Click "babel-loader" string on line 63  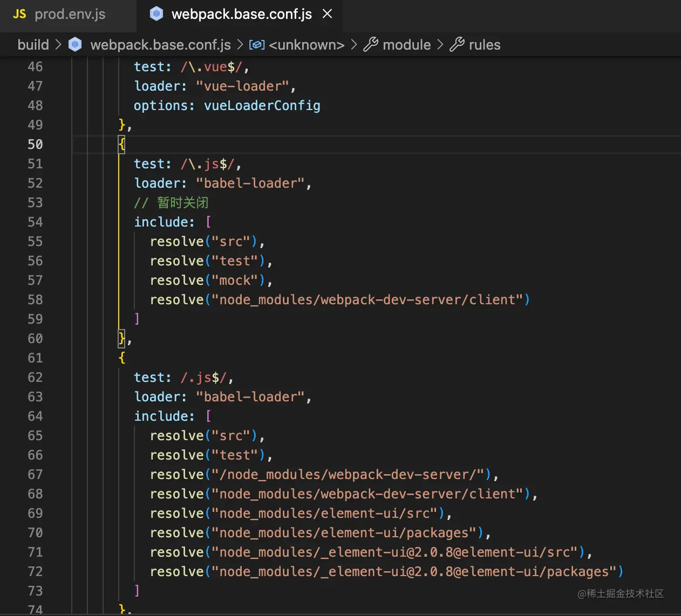[250, 397]
